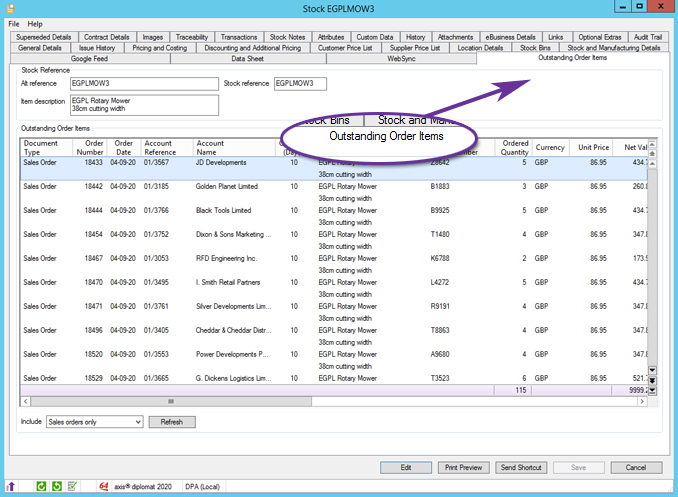The height and width of the screenshot is (497, 678).
Task: Click the green counter-clockwise refresh status icon
Action: pos(57,487)
